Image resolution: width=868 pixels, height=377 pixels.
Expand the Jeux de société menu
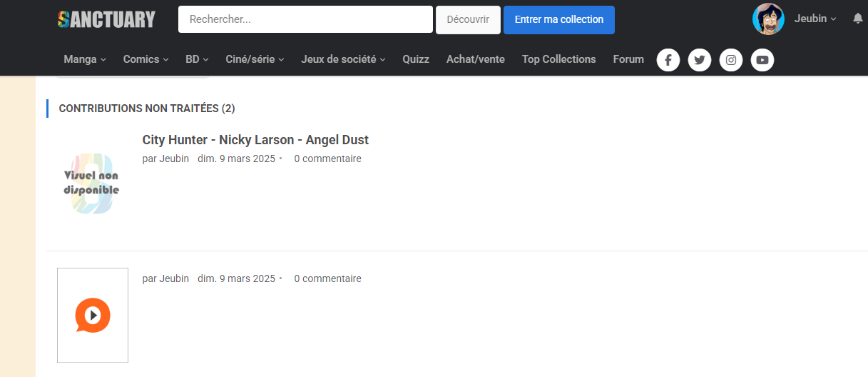[x=343, y=59]
